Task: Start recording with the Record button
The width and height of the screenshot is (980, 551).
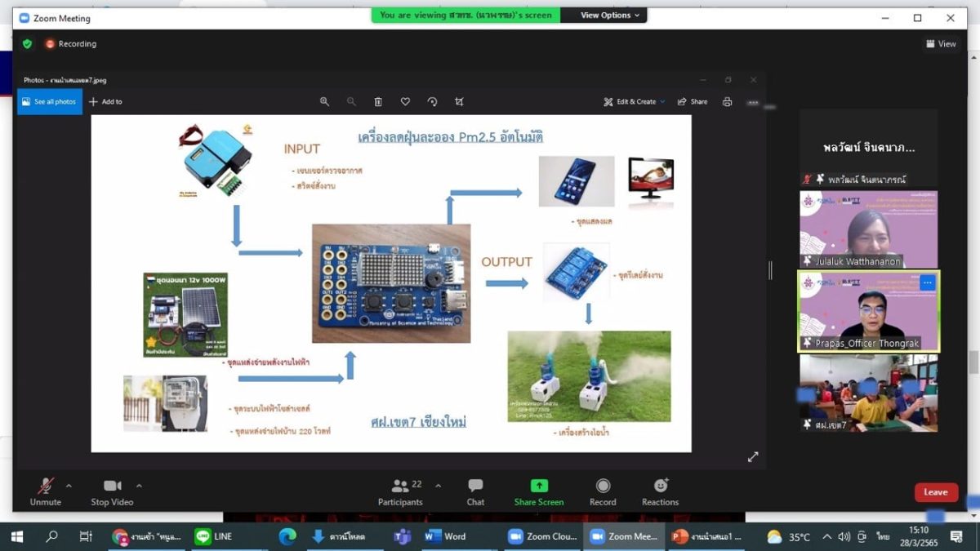Action: [x=603, y=491]
